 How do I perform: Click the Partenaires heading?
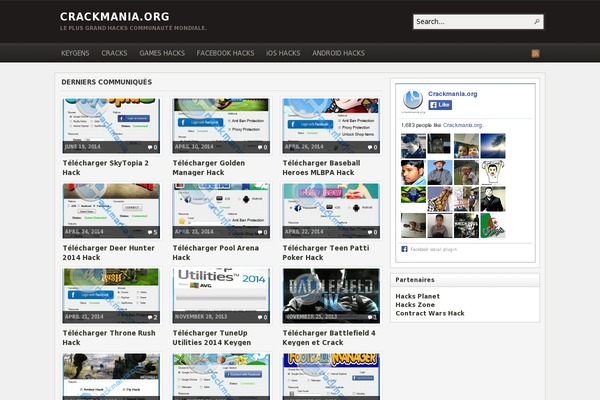415,279
